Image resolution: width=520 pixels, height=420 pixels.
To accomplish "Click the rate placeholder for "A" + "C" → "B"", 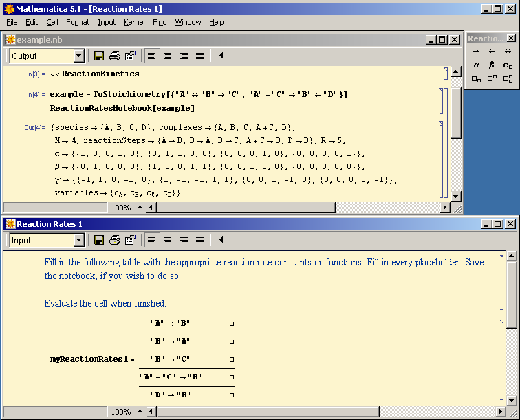I will [x=232, y=377].
